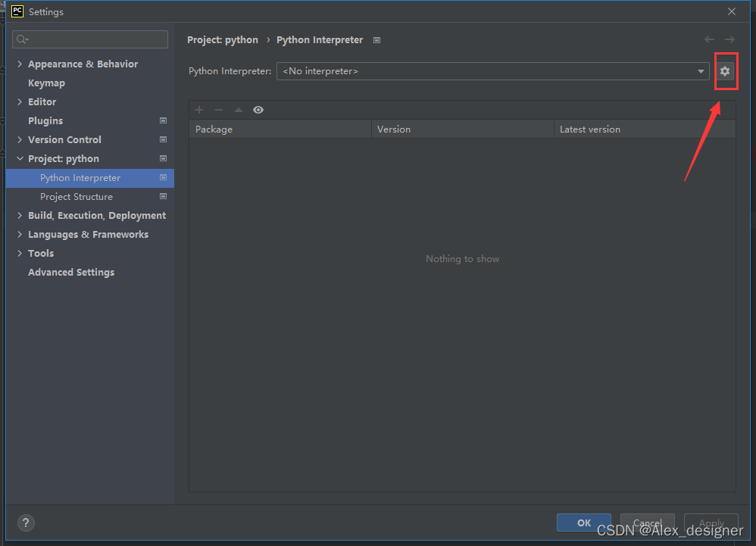Expand Build, Execution, Deployment chevron
The width and height of the screenshot is (756, 546).
coord(20,215)
